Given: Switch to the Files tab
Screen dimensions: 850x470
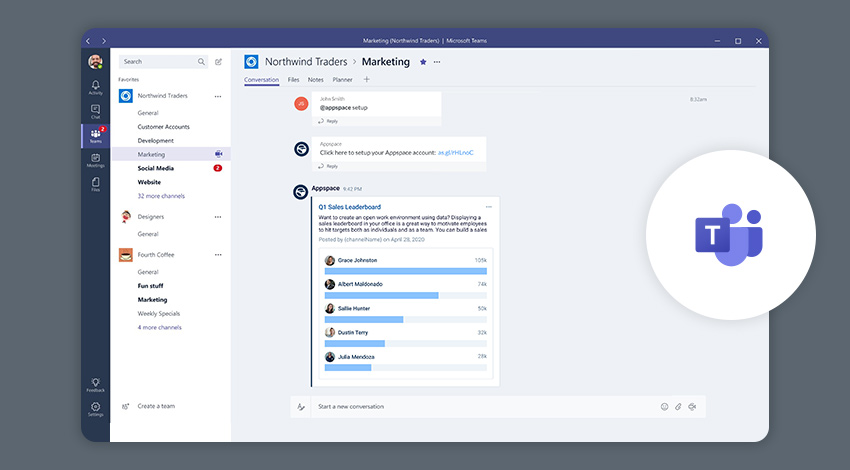Looking at the screenshot, I should (293, 80).
